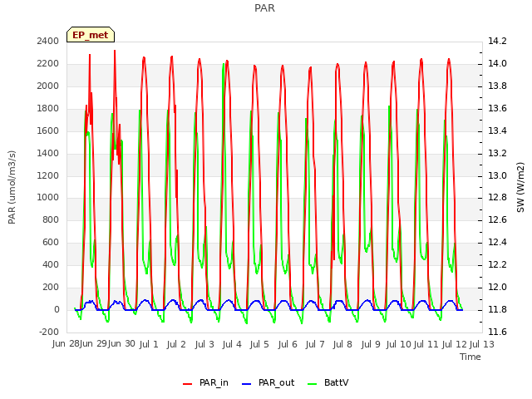Viewport: 532px width, 399px height.
Task: Click the 1800 left axis value
Action: 48,108
